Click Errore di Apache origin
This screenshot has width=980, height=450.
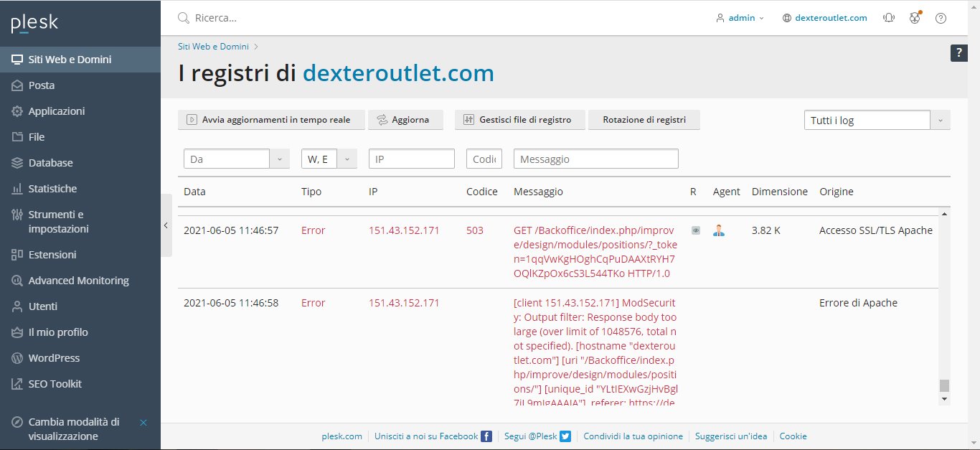[859, 303]
